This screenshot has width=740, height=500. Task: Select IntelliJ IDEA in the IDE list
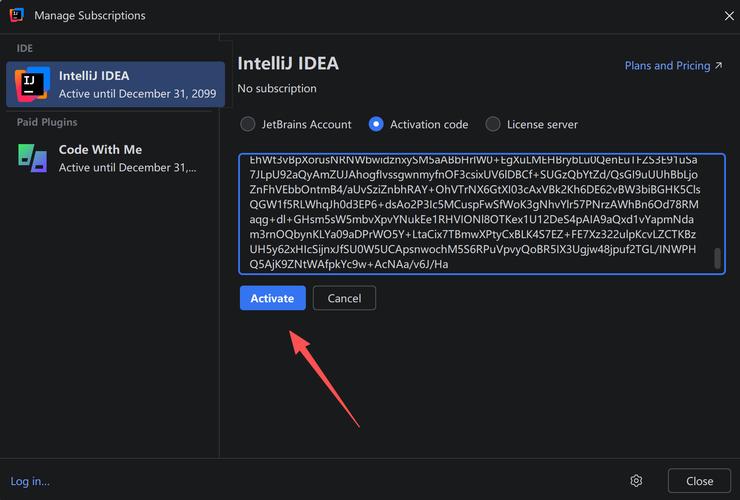[x=115, y=85]
